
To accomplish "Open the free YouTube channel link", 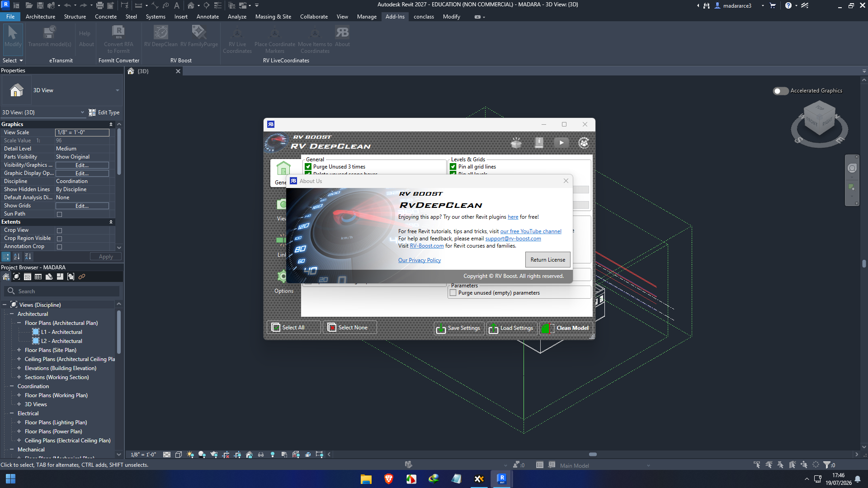I will tap(531, 231).
